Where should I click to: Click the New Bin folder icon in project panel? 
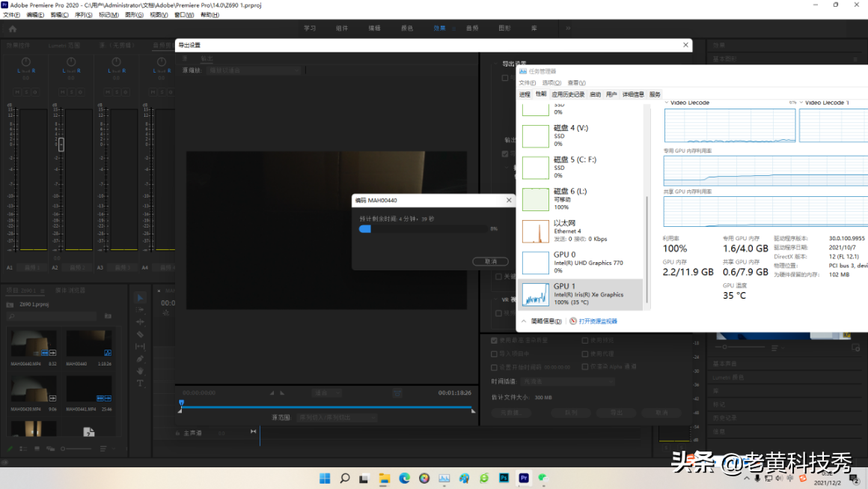[x=108, y=316]
